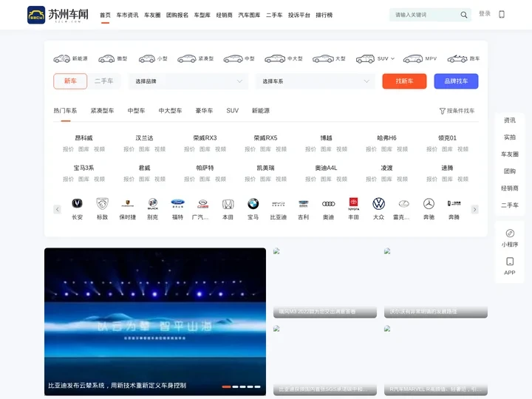Open 车市资讯 in top navigation

127,15
